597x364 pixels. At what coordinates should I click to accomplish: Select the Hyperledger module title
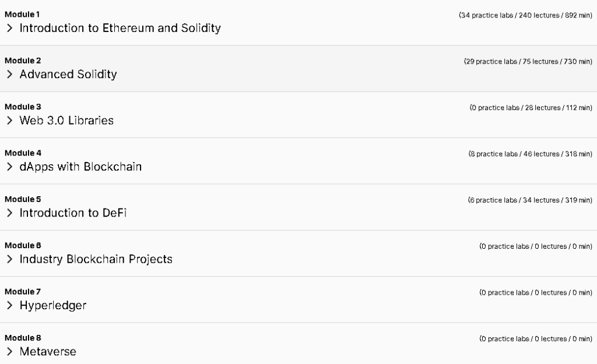tap(53, 305)
